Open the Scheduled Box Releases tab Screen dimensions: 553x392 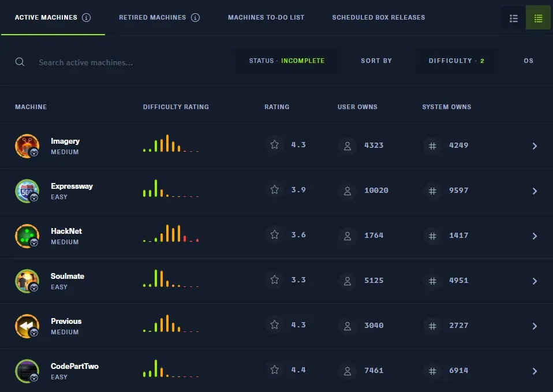click(x=378, y=17)
